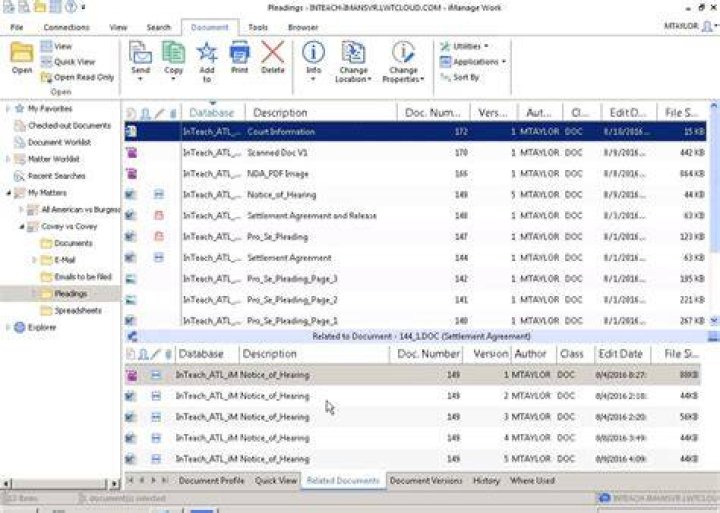Click the NDA_PDF Image file type icon

131,174
